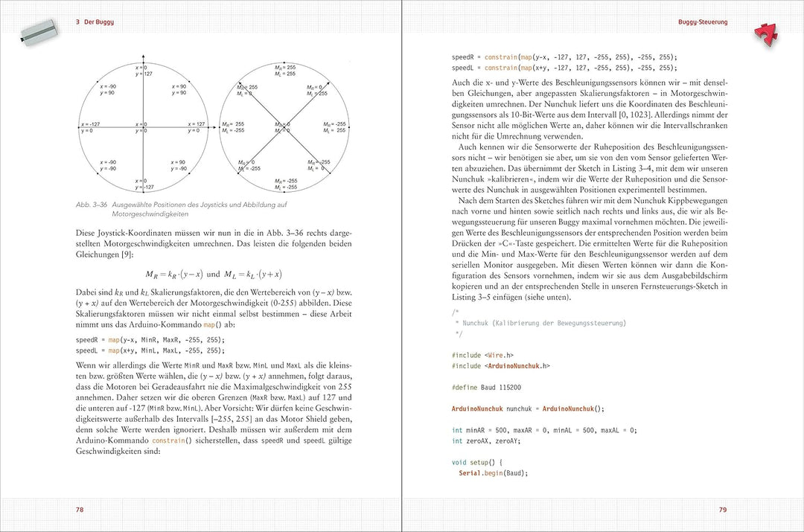Click code line starting "int minAR = 500"
Screen dimensions: 804x532
coord(544,431)
